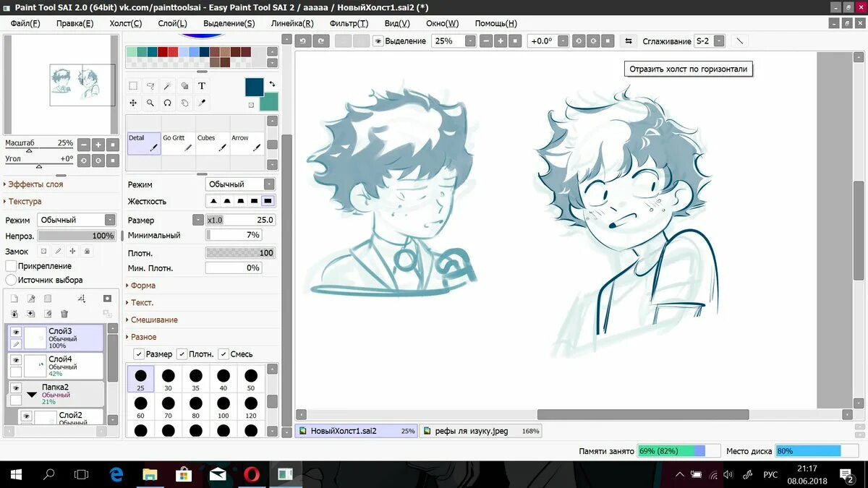This screenshot has height=488, width=868.
Task: Select the Go Gritt brush preset
Action: (178, 143)
